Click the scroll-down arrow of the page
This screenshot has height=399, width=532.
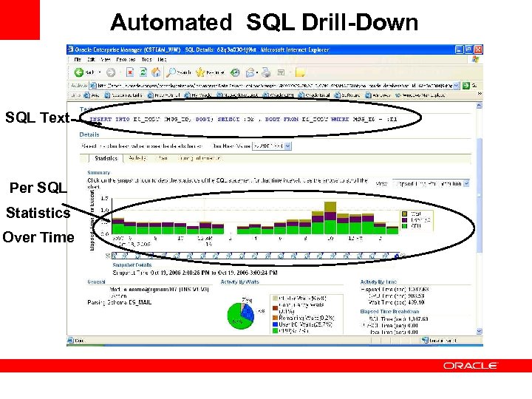(x=479, y=332)
